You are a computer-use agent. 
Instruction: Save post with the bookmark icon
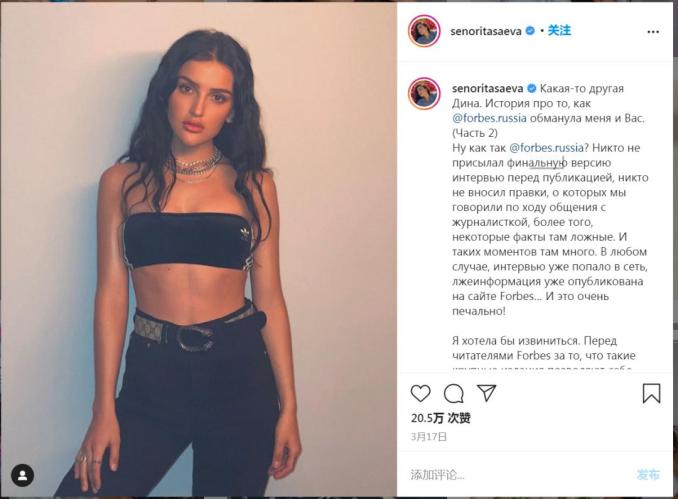(x=651, y=393)
